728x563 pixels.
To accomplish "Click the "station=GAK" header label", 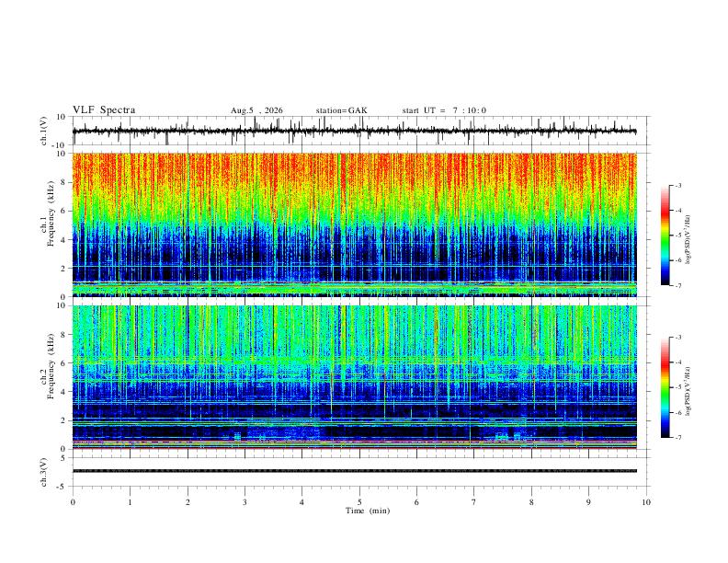I will [x=341, y=110].
